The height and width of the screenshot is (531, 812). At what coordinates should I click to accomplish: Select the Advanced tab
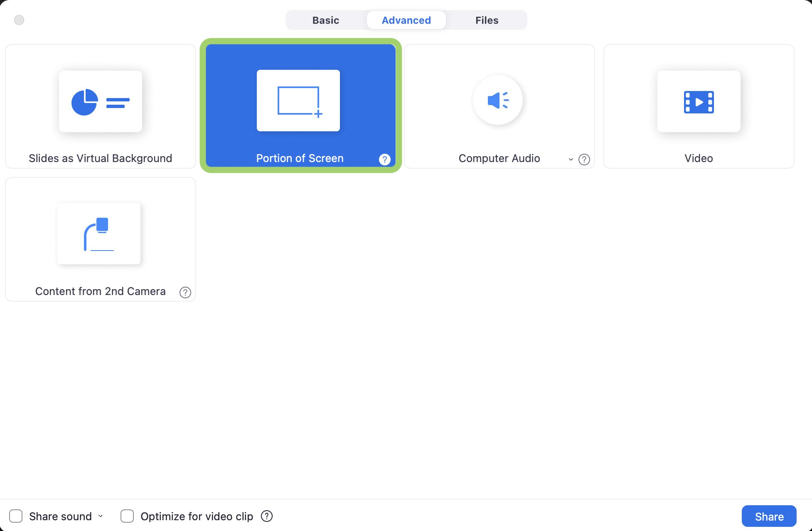click(x=406, y=20)
